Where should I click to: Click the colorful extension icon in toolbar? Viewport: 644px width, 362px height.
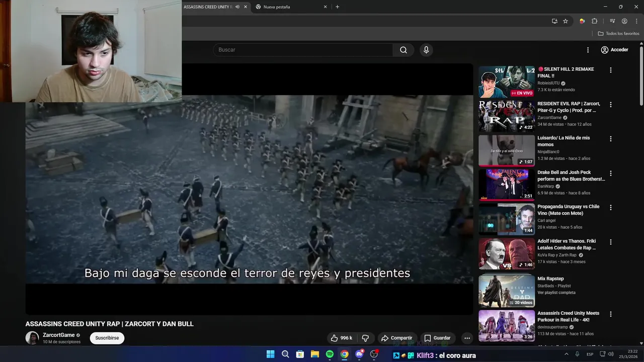tap(582, 21)
